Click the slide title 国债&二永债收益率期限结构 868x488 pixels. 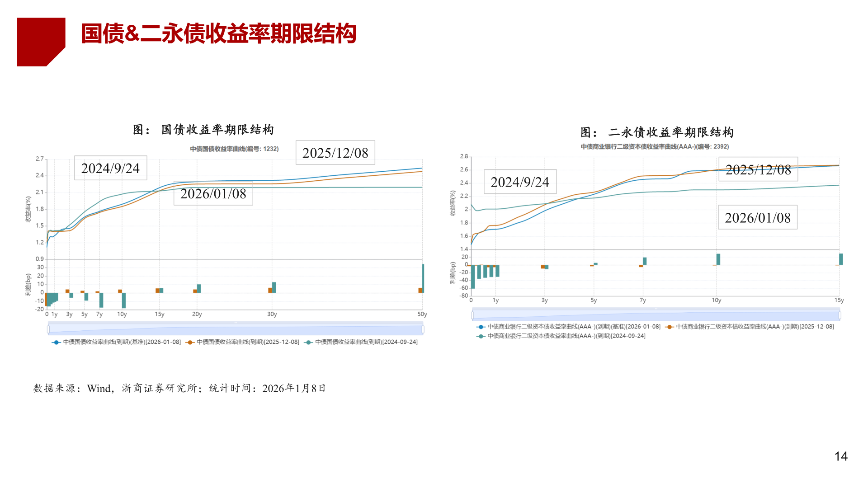[219, 34]
